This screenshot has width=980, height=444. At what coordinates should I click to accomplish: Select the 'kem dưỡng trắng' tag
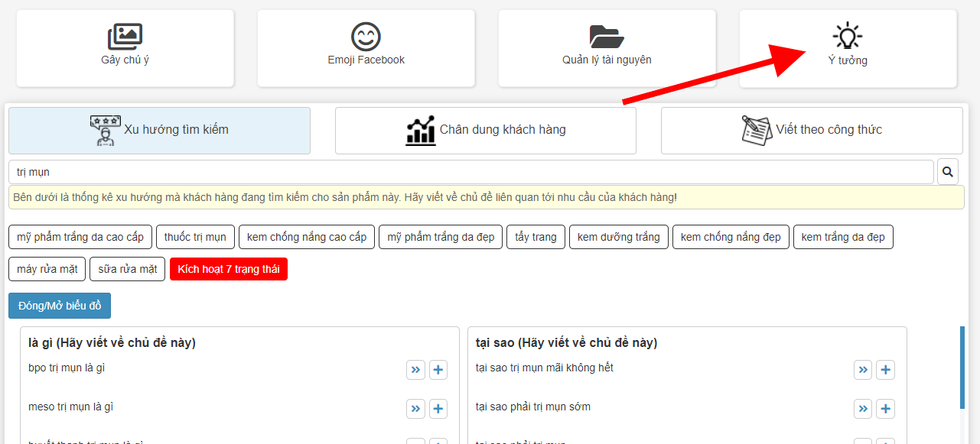[619, 237]
